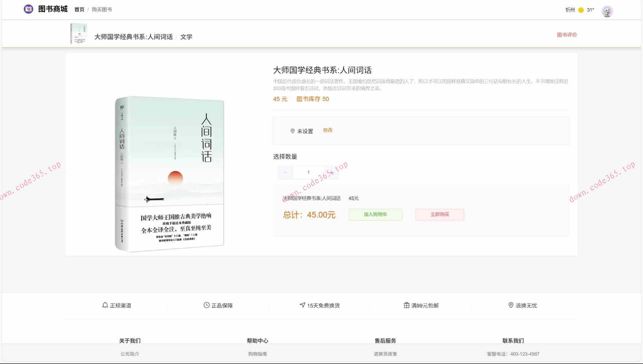Navigate to 首页 in the breadcrumb

pos(79,9)
